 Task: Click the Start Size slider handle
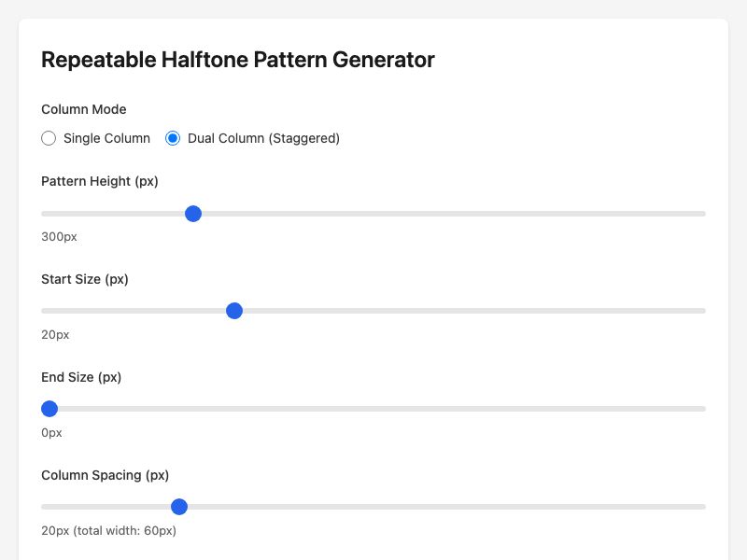click(x=234, y=311)
